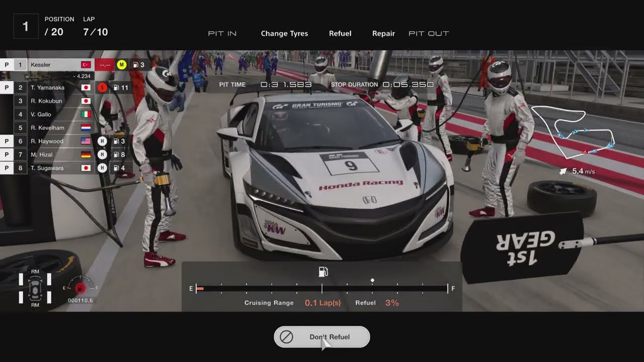
Task: Select the Refuel pit step
Action: (340, 34)
